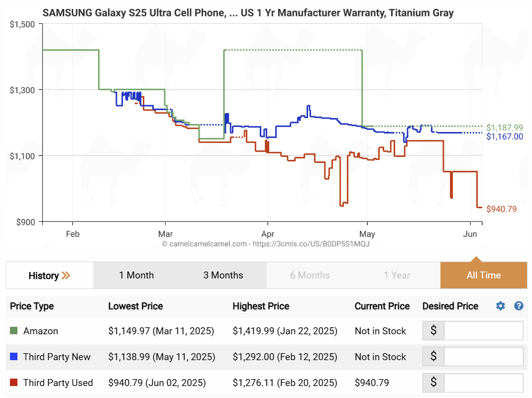Screen dimensions: 532x398
Task: Click the Desired Price column header
Action: [450, 306]
